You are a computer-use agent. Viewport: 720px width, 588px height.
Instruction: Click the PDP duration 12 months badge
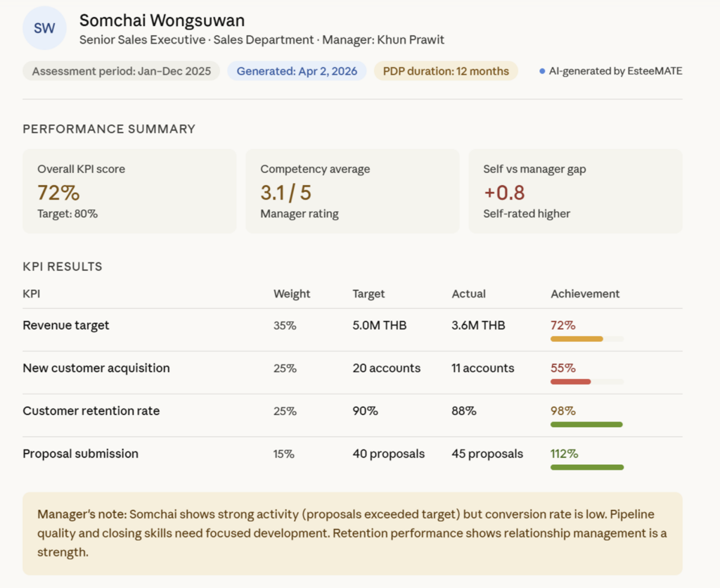pos(445,71)
